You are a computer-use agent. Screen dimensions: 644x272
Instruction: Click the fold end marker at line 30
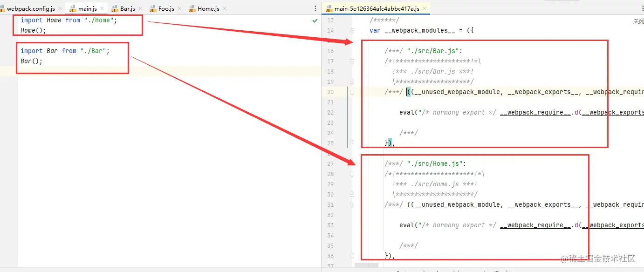352,195
